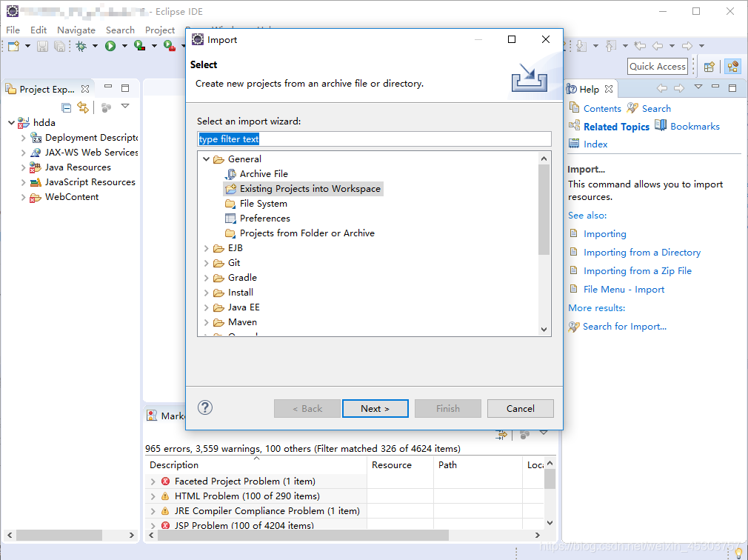
Task: Minimize the Project Explorer view
Action: pos(108,87)
